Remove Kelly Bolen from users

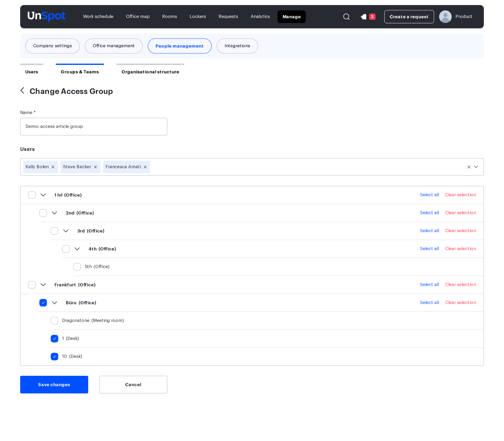click(x=53, y=167)
